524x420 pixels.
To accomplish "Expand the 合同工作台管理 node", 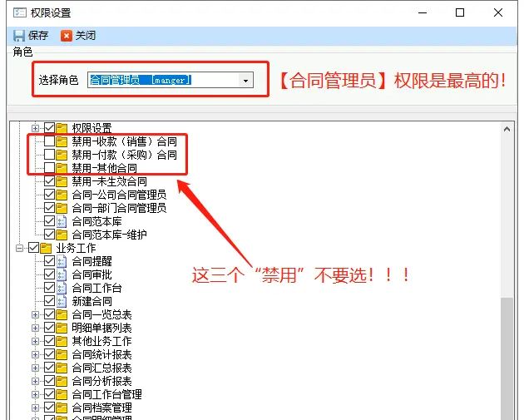I will click(35, 394).
